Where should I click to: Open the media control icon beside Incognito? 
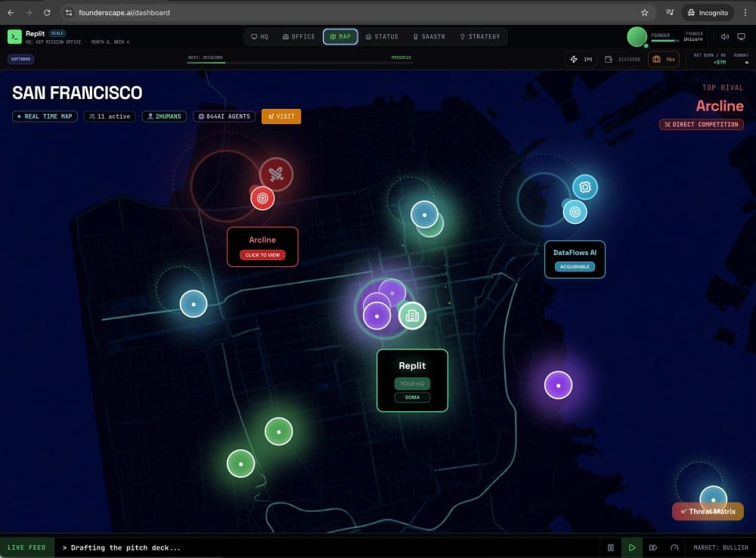[x=670, y=13]
